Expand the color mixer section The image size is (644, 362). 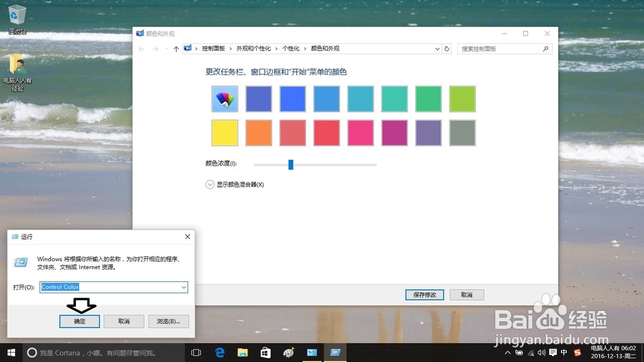(x=210, y=184)
